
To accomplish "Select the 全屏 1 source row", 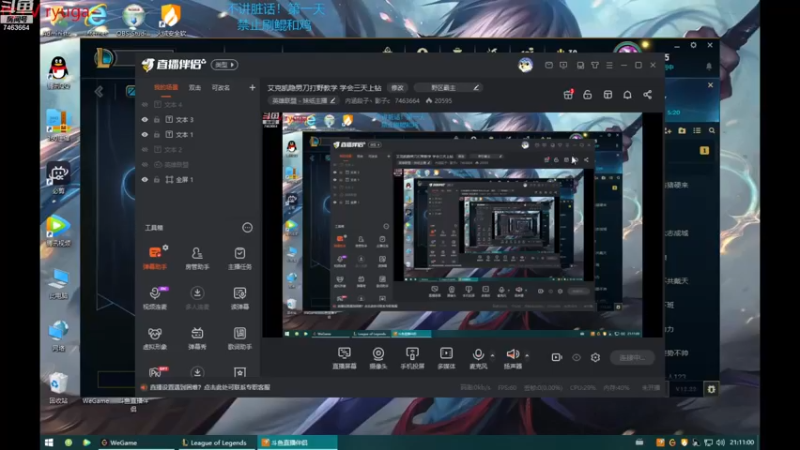I will click(197, 180).
